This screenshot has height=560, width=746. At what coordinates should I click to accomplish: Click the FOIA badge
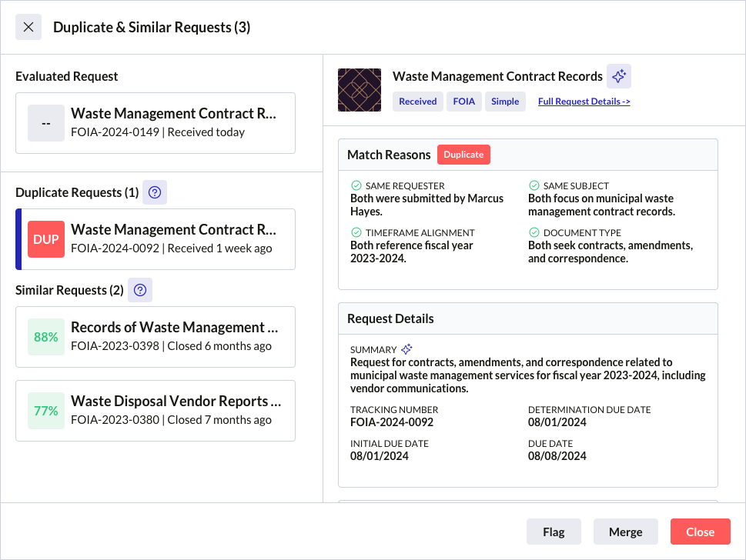(x=463, y=101)
